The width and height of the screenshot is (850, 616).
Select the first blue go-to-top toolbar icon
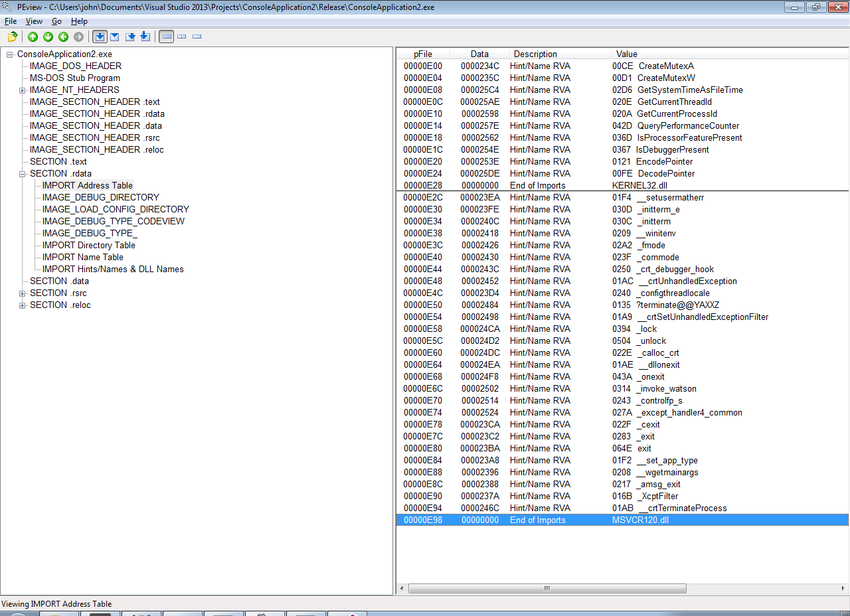(x=100, y=37)
